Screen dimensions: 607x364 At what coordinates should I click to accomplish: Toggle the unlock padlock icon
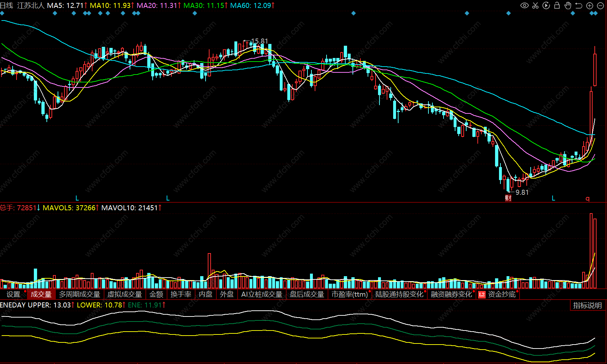pyautogui.click(x=557, y=5)
